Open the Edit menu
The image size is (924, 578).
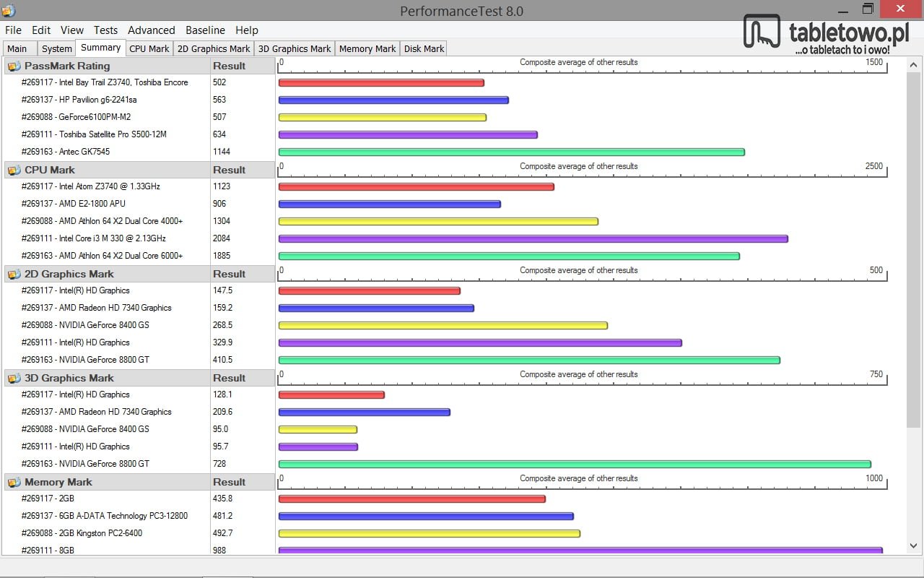[x=41, y=30]
